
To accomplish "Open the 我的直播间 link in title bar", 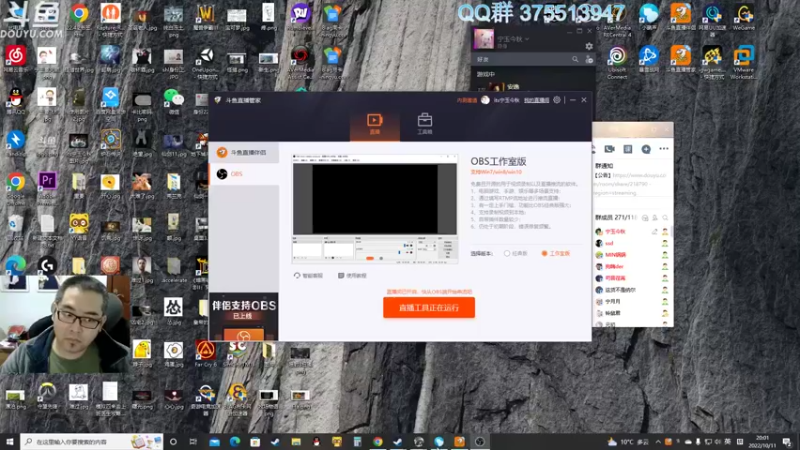I will [x=536, y=101].
